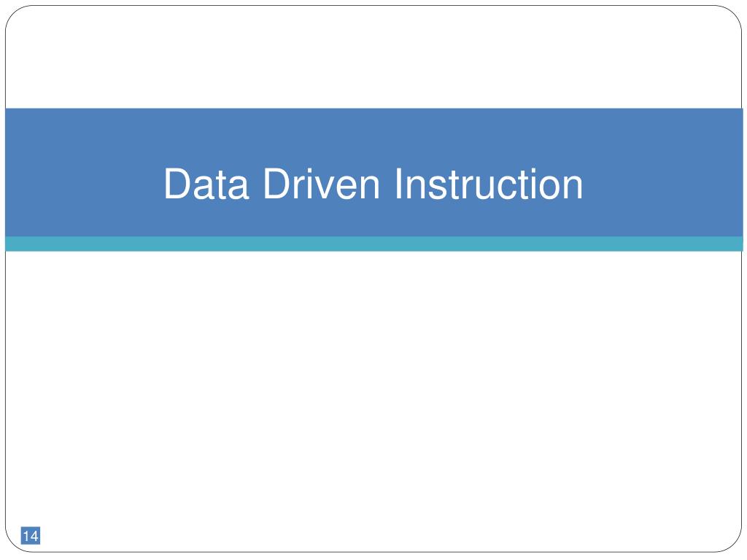Click the capital D in Data

[178, 184]
